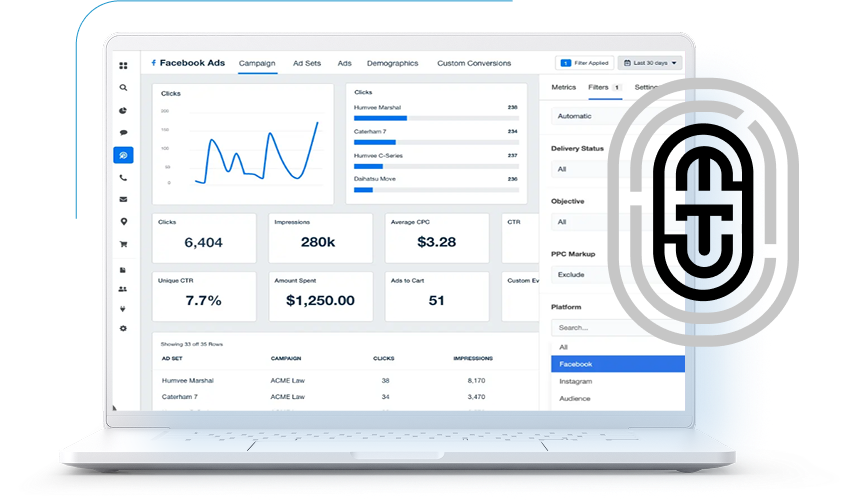This screenshot has width=862, height=500.
Task: Click the Clicks line chart
Action: click(242, 144)
